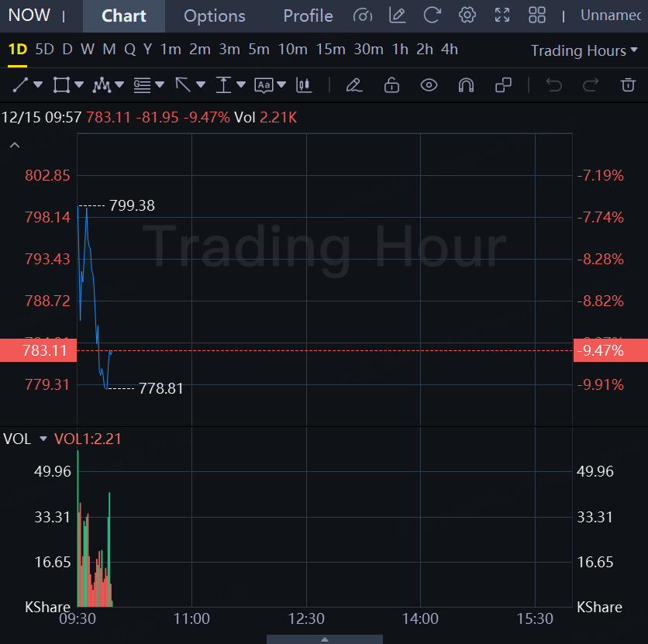Screen dimensions: 648x644
Task: Select the daily D timeframe
Action: (x=67, y=50)
